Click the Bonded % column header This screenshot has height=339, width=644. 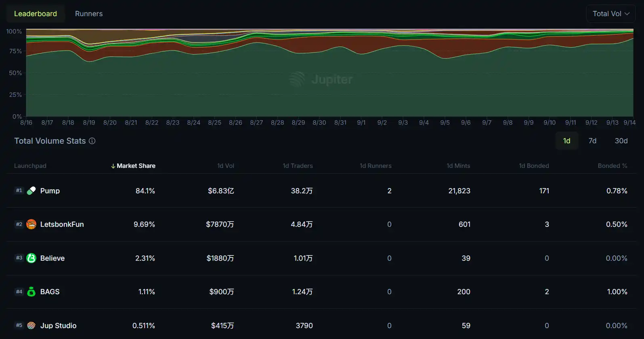(x=612, y=166)
